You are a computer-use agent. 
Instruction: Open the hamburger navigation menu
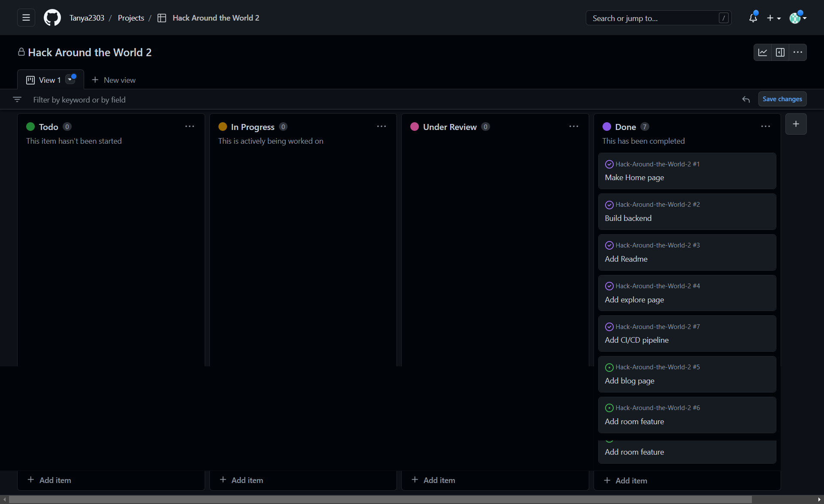coord(26,18)
